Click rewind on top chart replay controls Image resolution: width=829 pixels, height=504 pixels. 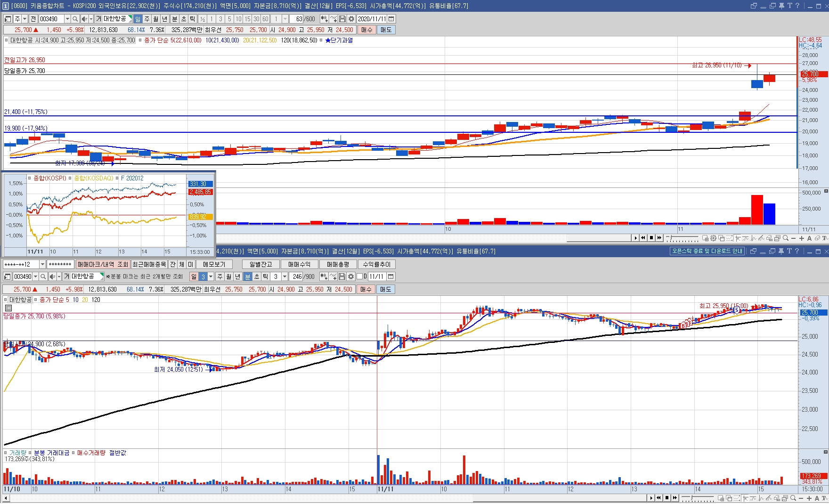(643, 238)
